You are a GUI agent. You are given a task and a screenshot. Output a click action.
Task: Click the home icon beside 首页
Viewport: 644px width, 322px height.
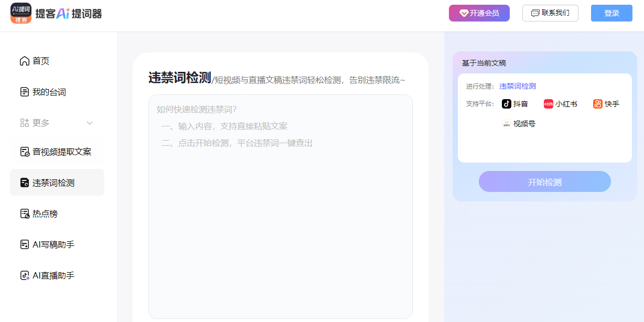25,61
